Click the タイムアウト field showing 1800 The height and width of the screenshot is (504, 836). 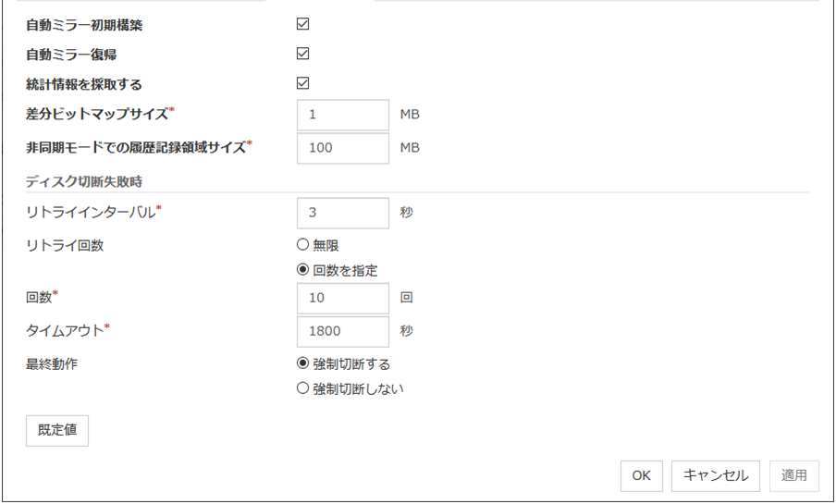pyautogui.click(x=343, y=330)
